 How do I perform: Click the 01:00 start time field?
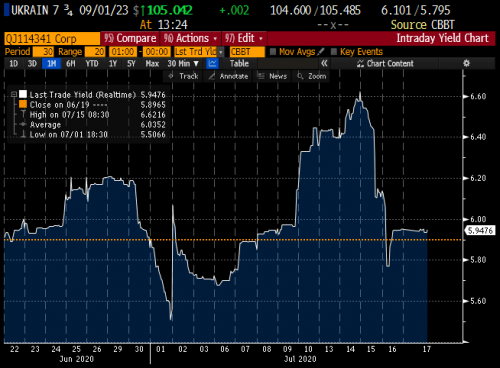pyautogui.click(x=123, y=52)
